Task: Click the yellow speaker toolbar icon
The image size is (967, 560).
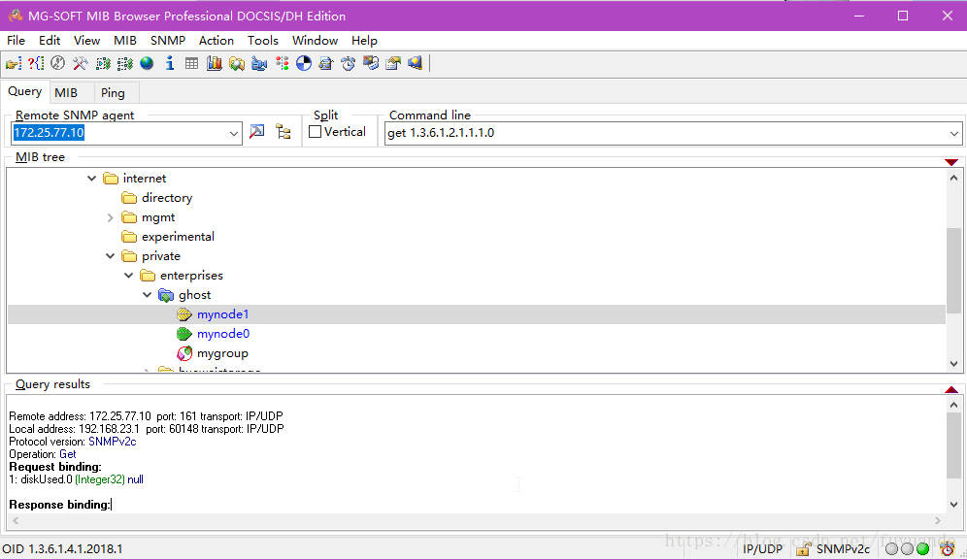Action: coord(415,63)
